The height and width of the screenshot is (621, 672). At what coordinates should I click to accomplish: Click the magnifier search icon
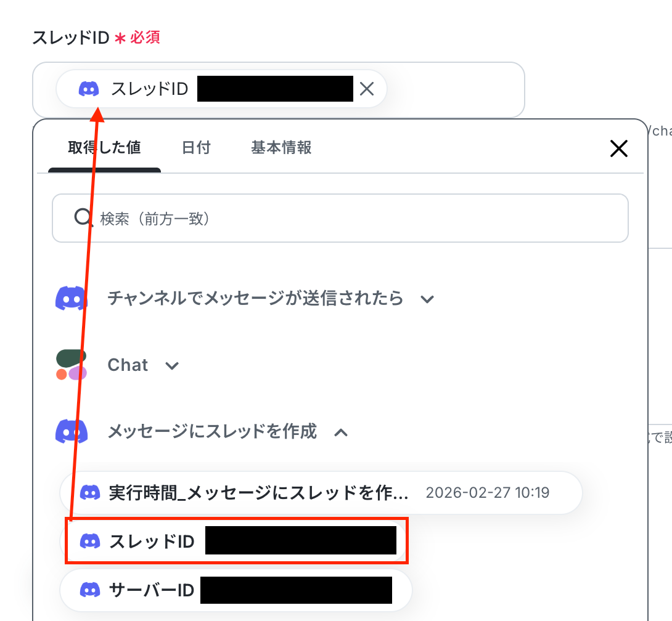[x=82, y=217]
